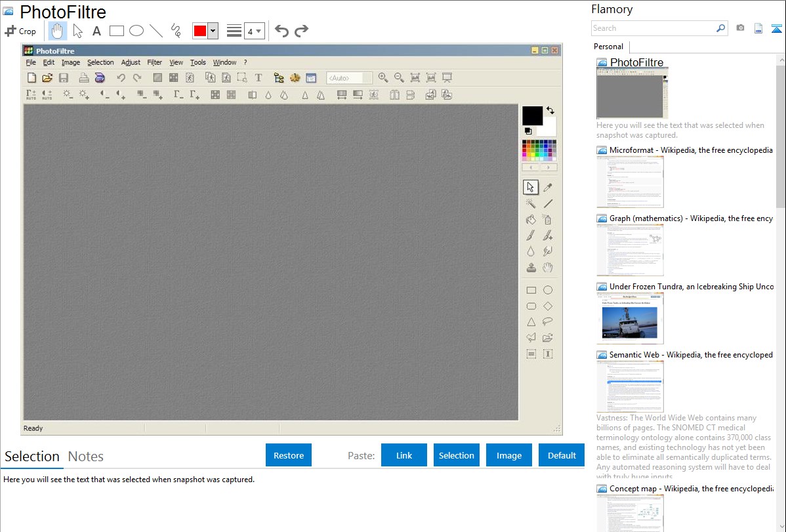Open the Selection menu
This screenshot has height=532, width=786.
pyautogui.click(x=100, y=62)
